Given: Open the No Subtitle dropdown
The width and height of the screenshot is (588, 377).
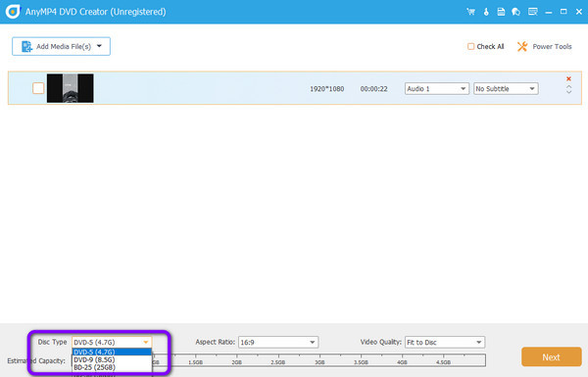Looking at the screenshot, I should coord(506,89).
